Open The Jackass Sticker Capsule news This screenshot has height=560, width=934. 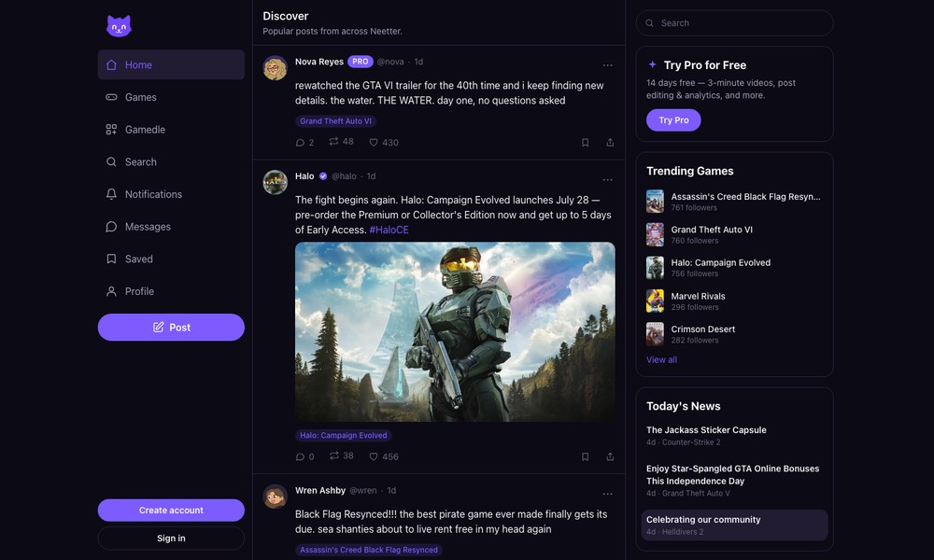tap(734, 436)
